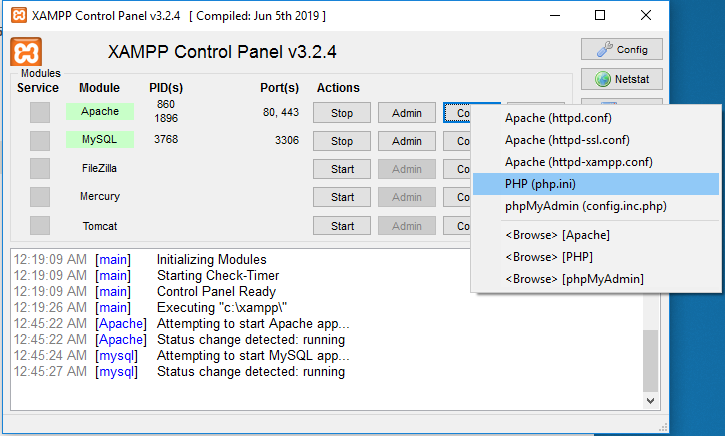This screenshot has height=436, width=725.
Task: Open the MySQL Config dropdown button
Action: coord(457,141)
